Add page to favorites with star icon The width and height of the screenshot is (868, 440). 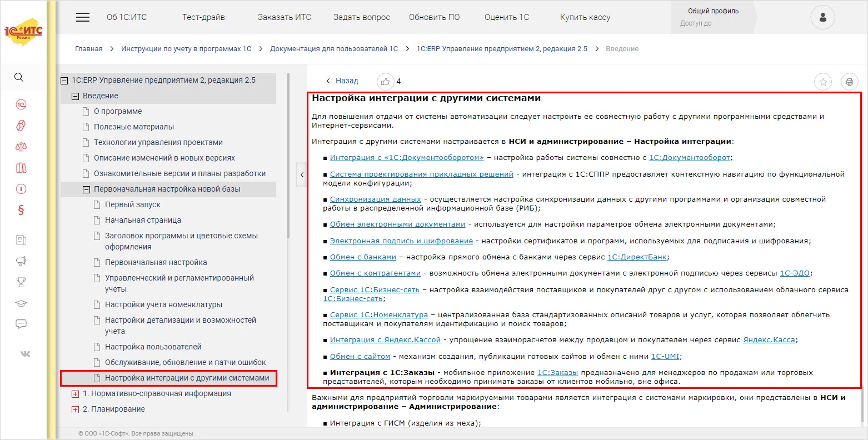(823, 82)
